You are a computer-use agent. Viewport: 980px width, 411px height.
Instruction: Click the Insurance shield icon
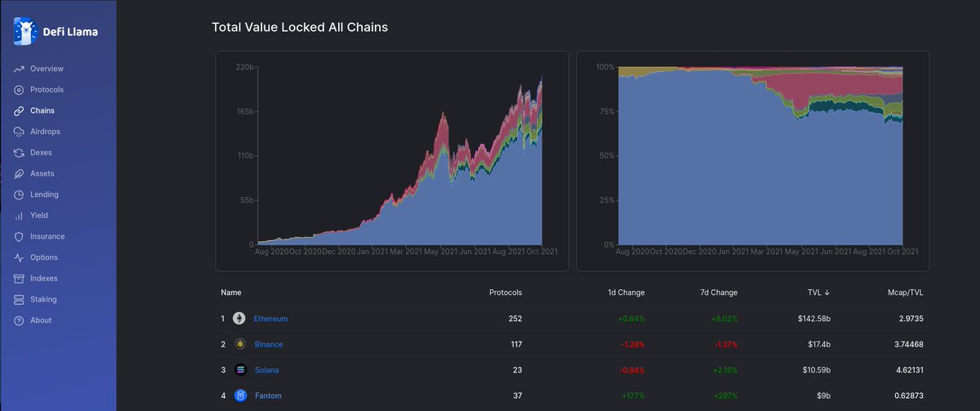19,237
